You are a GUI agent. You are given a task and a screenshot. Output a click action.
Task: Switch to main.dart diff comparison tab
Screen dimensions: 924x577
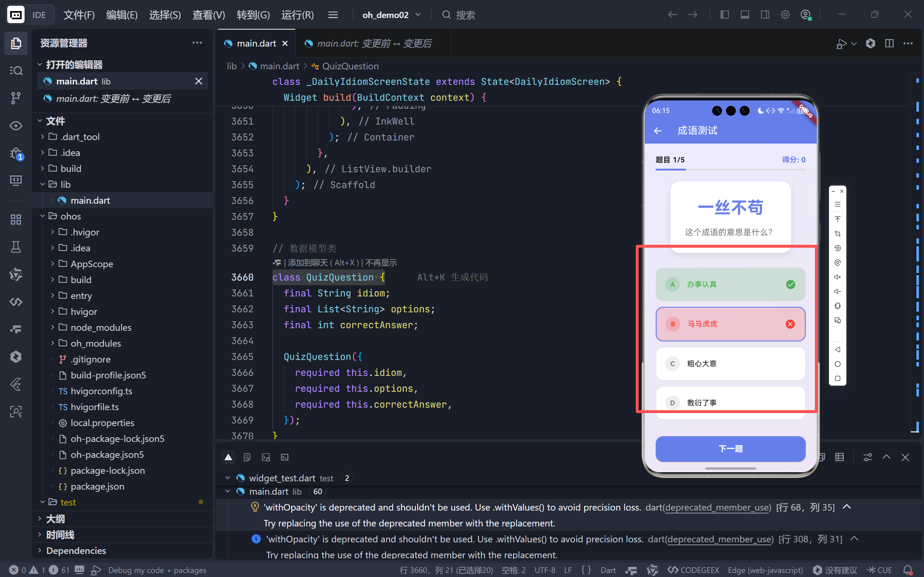[373, 43]
